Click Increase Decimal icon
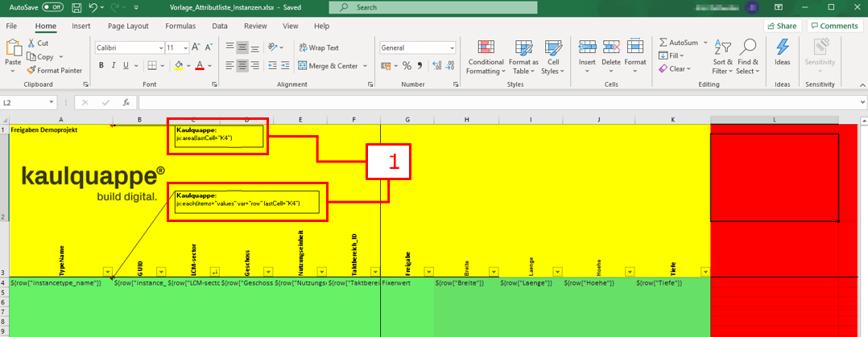Viewport: 868px width, 337px height. point(436,66)
